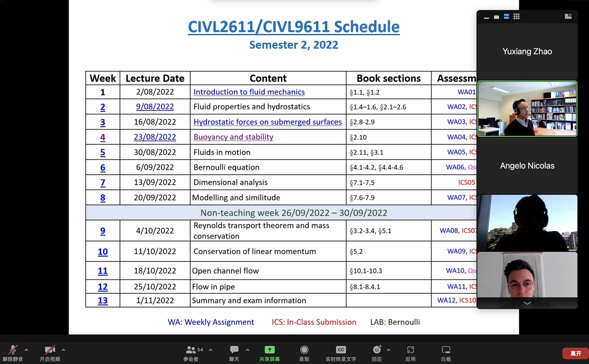This screenshot has height=364, width=589.
Task: Open the Buoyancy and stability link
Action: pos(233,137)
